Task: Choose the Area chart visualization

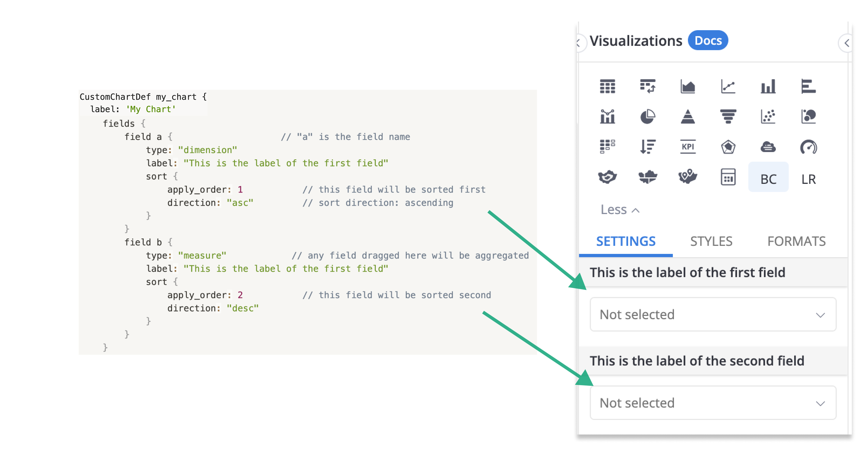Action: pos(688,87)
